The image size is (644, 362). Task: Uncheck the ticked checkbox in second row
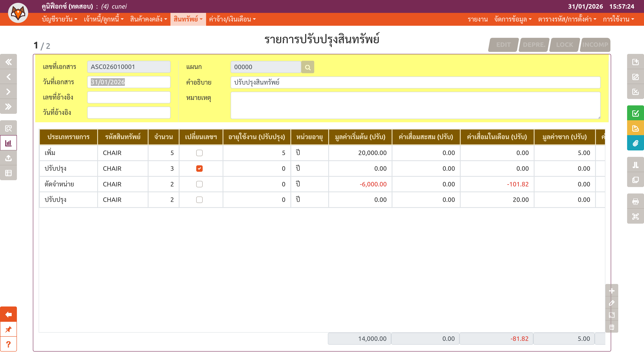click(199, 169)
